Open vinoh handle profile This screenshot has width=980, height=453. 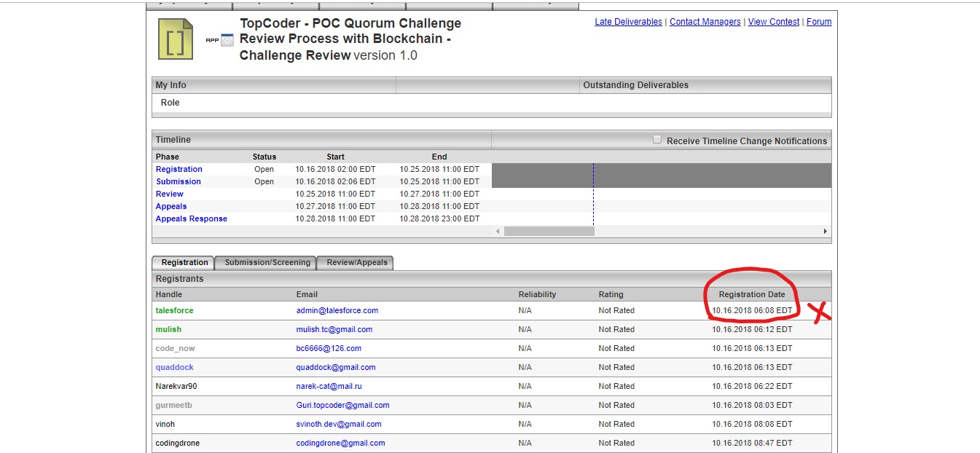165,424
